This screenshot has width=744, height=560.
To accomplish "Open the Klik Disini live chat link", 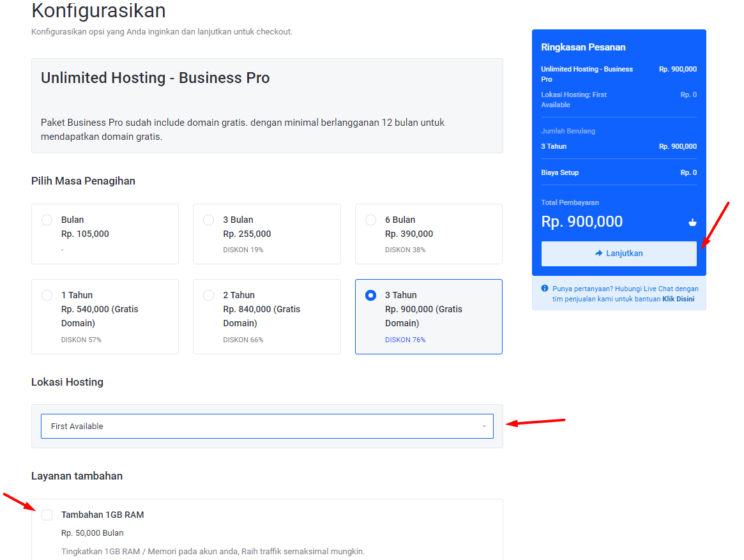I will (x=678, y=299).
